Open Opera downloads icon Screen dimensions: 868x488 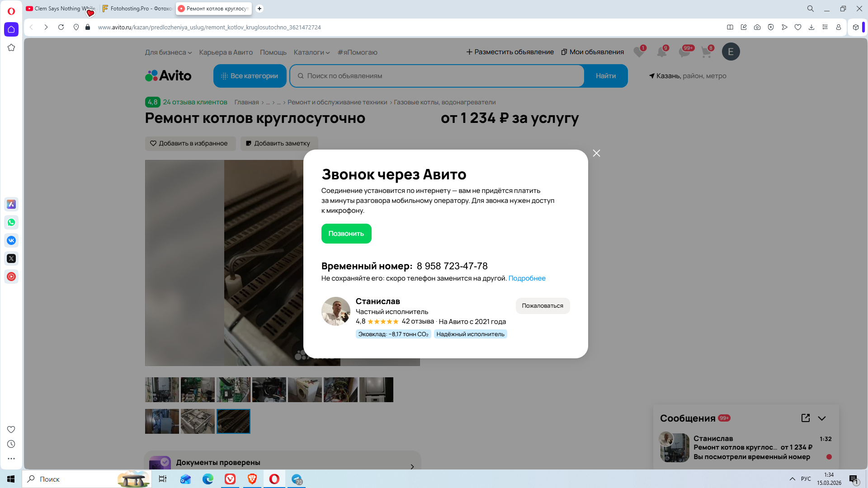(811, 27)
